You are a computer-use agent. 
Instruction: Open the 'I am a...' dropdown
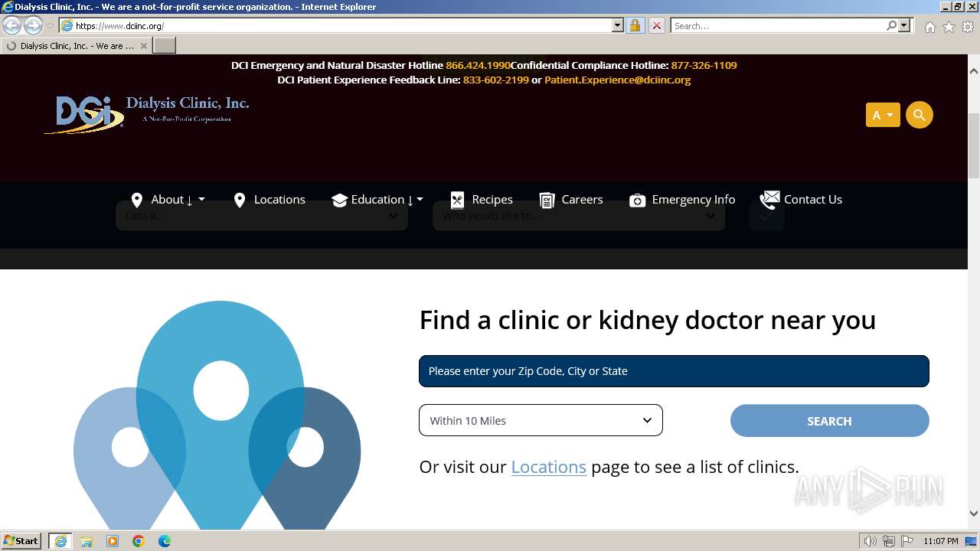pos(262,216)
